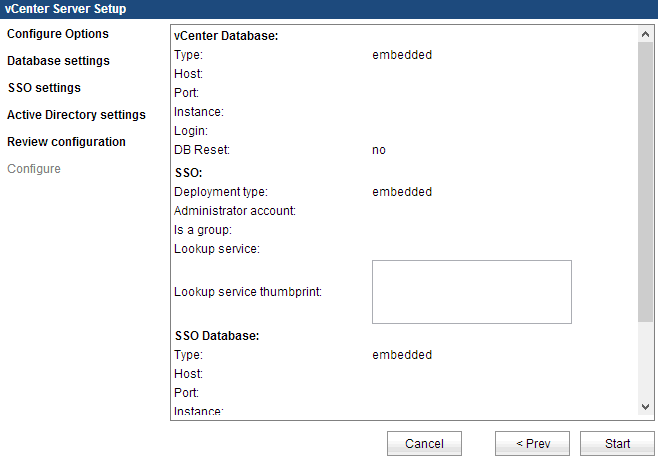Viewport: 658px width, 459px height.
Task: Open the Configure Options step
Action: pos(58,34)
